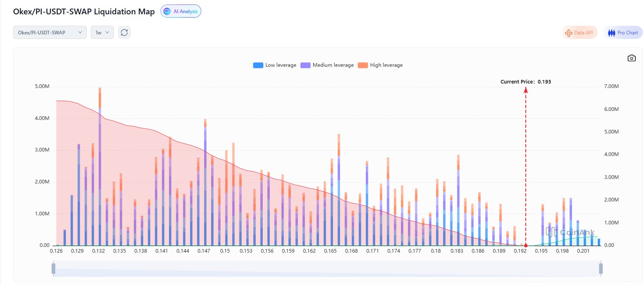Open the Okex/PI-USDT-SWAP pair dropdown
The width and height of the screenshot is (644, 285).
pyautogui.click(x=50, y=32)
